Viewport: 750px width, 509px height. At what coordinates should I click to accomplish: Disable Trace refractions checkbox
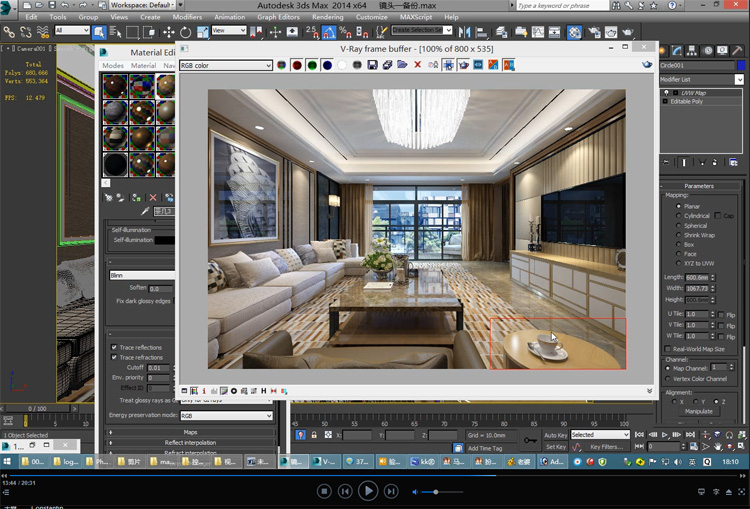pyautogui.click(x=114, y=357)
